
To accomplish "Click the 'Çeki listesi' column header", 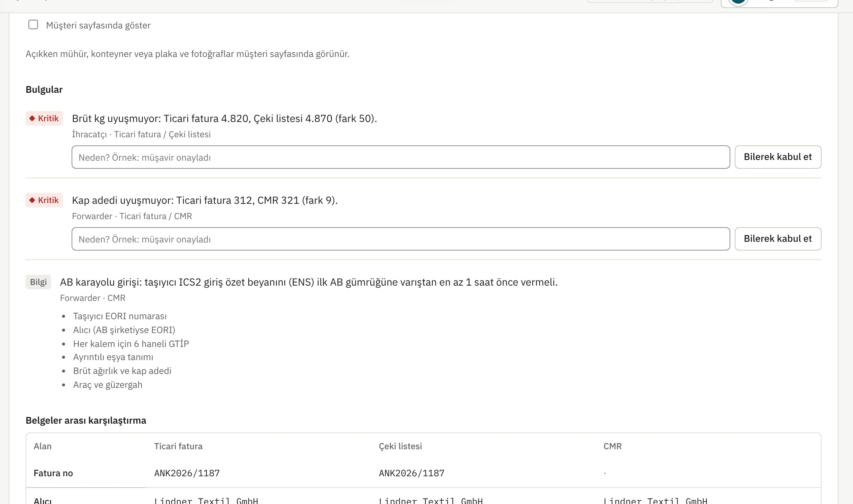I will pyautogui.click(x=400, y=446).
